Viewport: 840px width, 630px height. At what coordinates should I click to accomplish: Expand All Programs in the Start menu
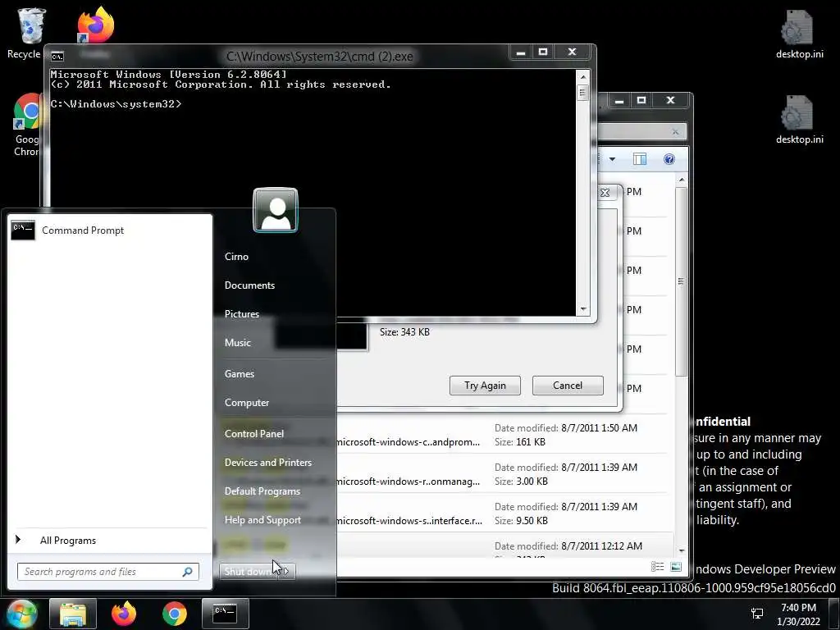(67, 541)
